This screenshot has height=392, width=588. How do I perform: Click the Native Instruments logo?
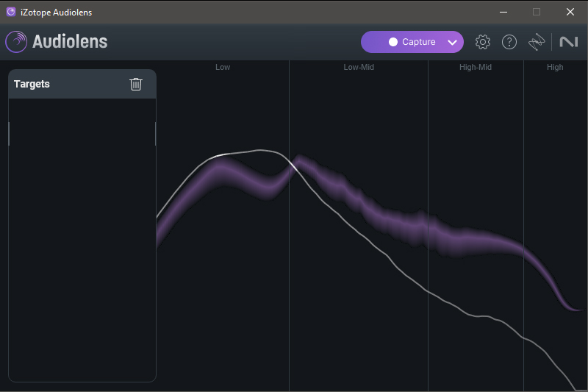[568, 42]
